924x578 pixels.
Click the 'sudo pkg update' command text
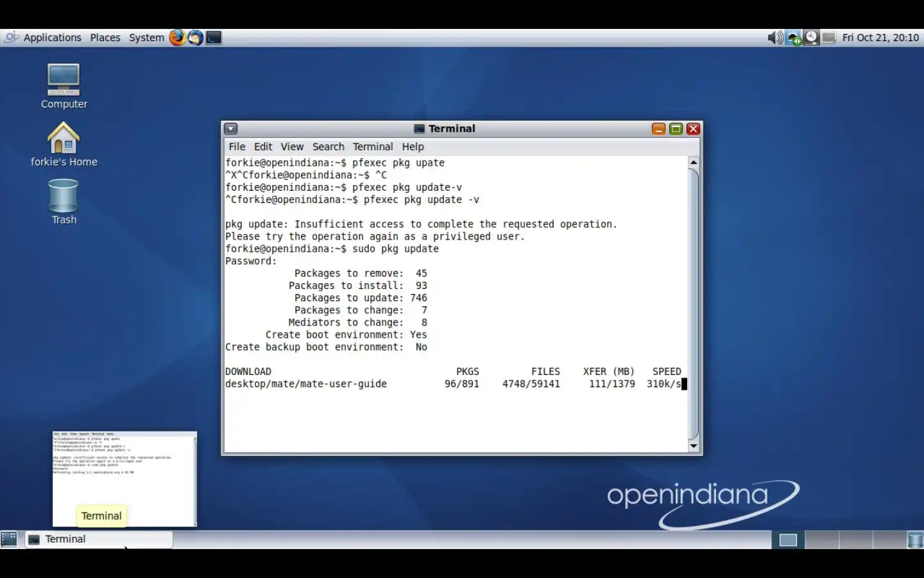coord(395,249)
